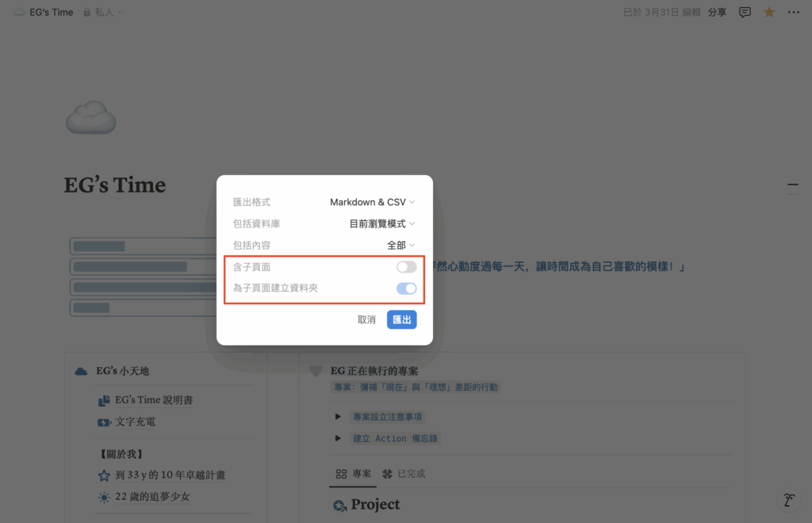Click 分享 in the top bar
The width and height of the screenshot is (812, 523).
point(717,13)
